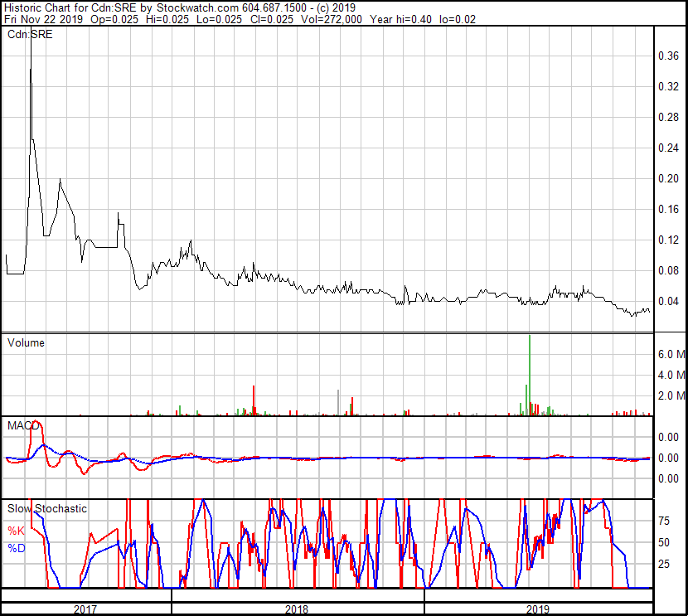Click the 0.24 price axis label
688x616 pixels.
point(668,148)
